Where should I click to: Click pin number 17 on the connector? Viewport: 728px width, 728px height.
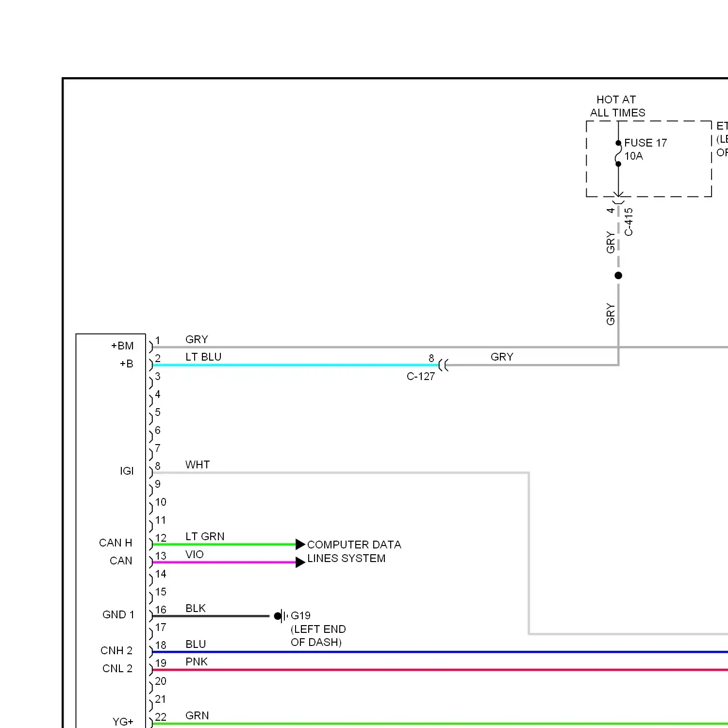[x=161, y=628]
